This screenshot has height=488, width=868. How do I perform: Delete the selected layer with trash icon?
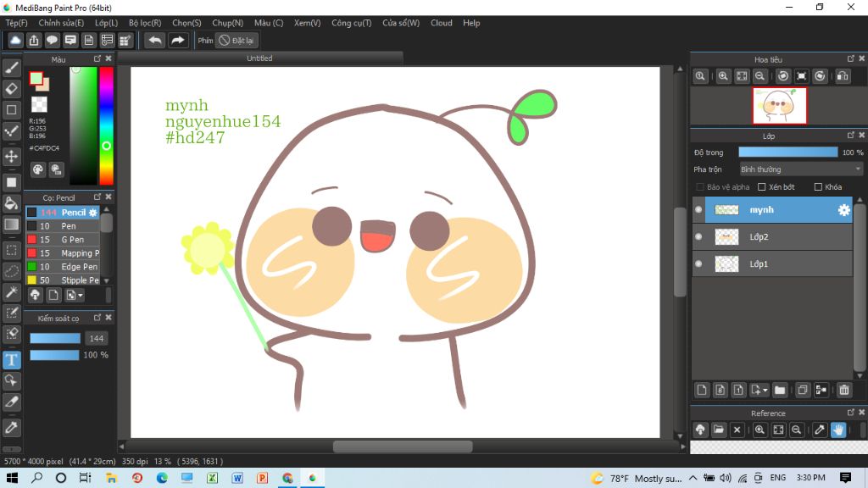pyautogui.click(x=844, y=390)
